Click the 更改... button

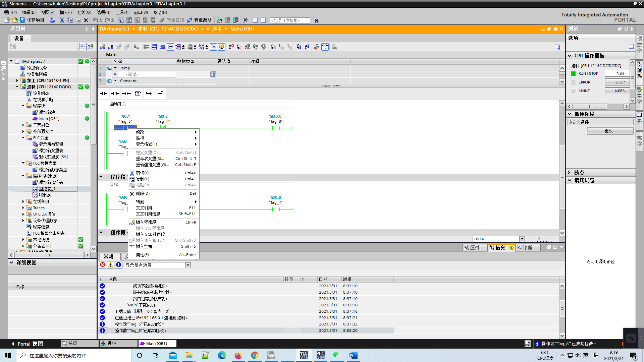point(610,131)
